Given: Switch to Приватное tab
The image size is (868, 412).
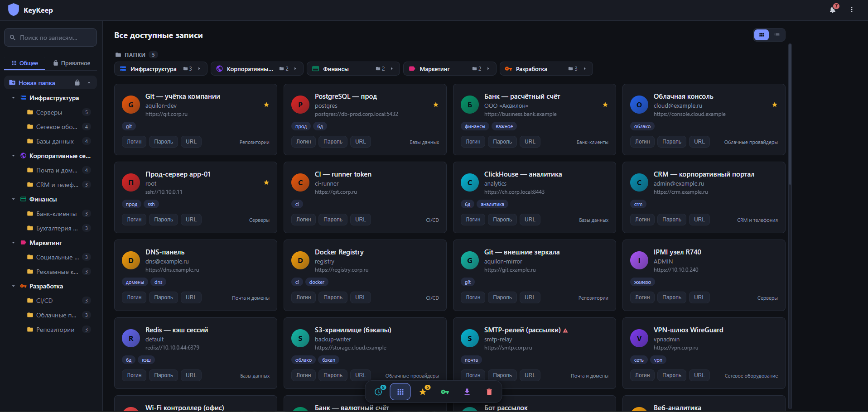Looking at the screenshot, I should pyautogui.click(x=72, y=63).
